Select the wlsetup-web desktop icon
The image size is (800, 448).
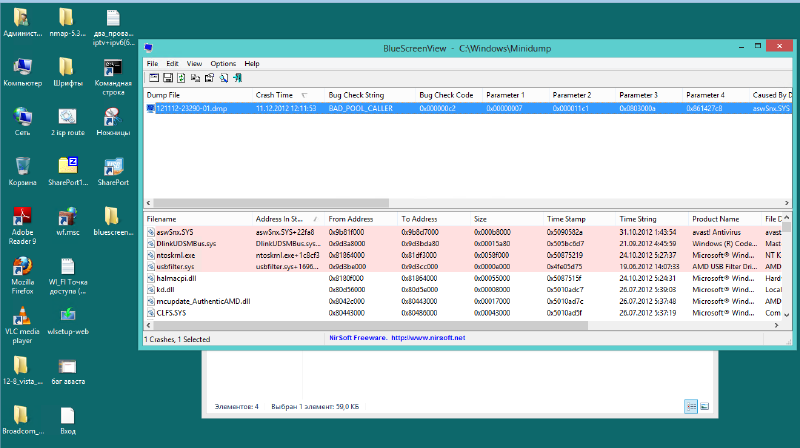(x=67, y=321)
